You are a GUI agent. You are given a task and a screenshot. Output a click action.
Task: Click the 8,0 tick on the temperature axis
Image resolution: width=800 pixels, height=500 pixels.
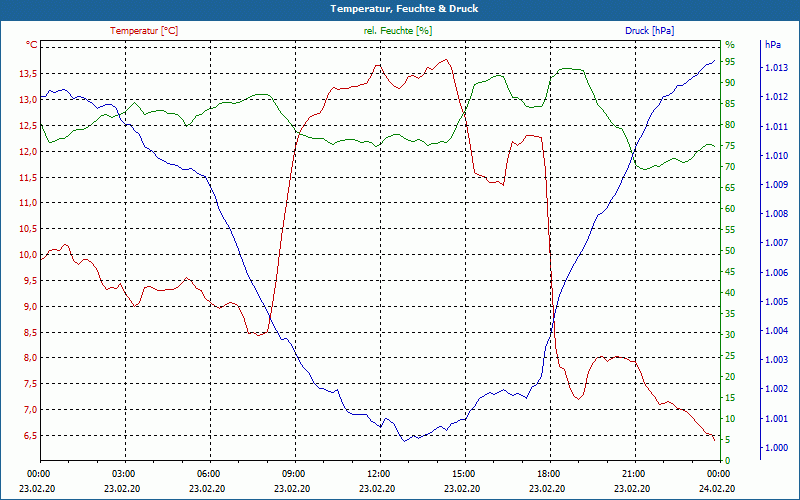31,358
